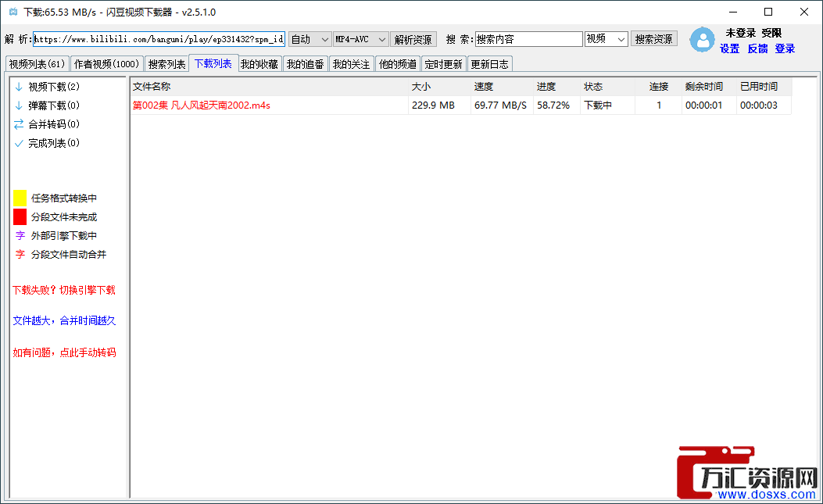Click the 登录 link
This screenshot has width=823, height=504.
click(x=785, y=48)
